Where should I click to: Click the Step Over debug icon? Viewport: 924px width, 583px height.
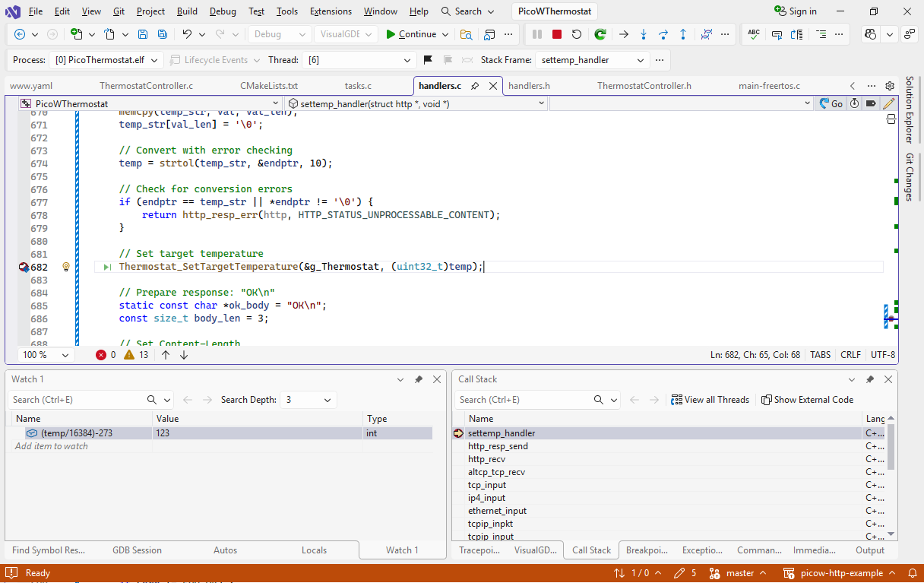[663, 34]
